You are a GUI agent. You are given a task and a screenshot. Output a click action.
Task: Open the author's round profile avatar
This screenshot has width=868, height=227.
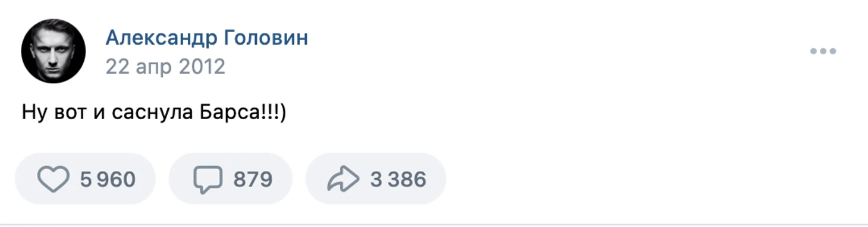pos(54,51)
